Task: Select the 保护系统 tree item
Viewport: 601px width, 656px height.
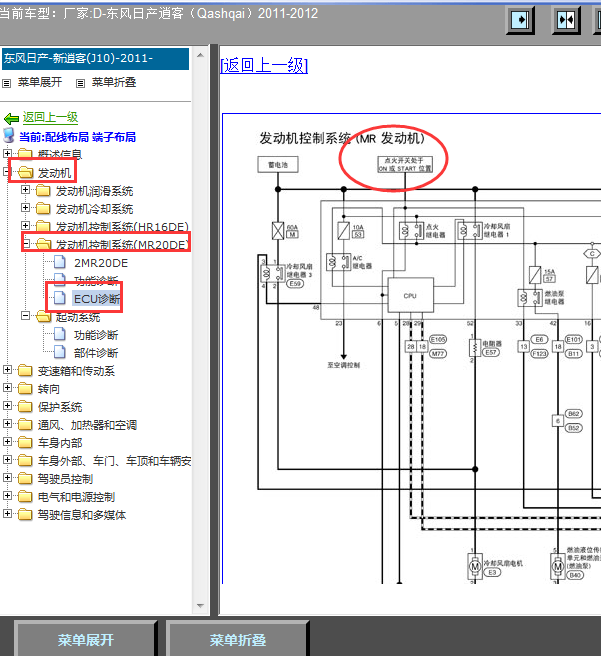Action: tap(60, 407)
